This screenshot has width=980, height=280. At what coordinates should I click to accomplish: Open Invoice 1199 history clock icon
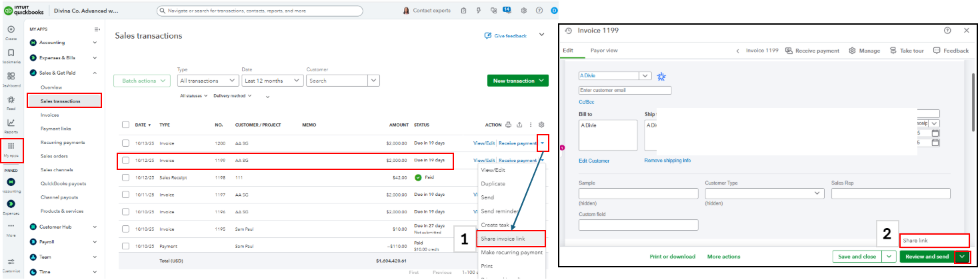coord(568,31)
